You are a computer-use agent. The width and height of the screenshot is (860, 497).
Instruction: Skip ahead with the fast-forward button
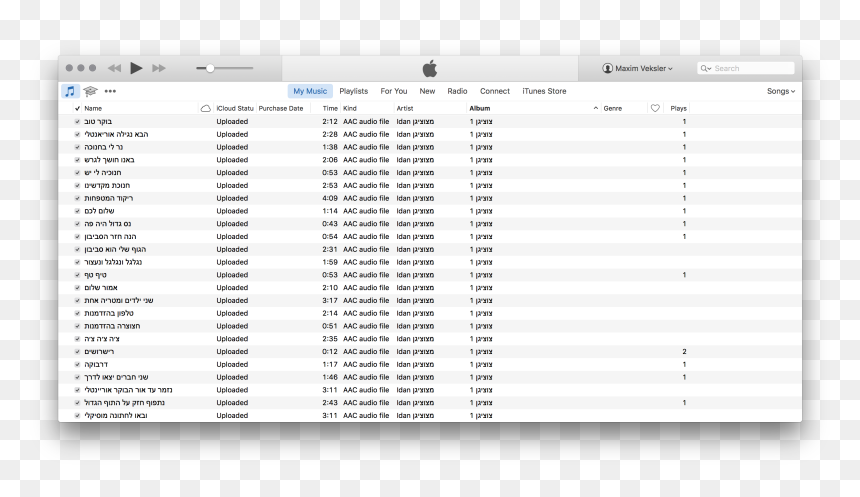[x=159, y=68]
